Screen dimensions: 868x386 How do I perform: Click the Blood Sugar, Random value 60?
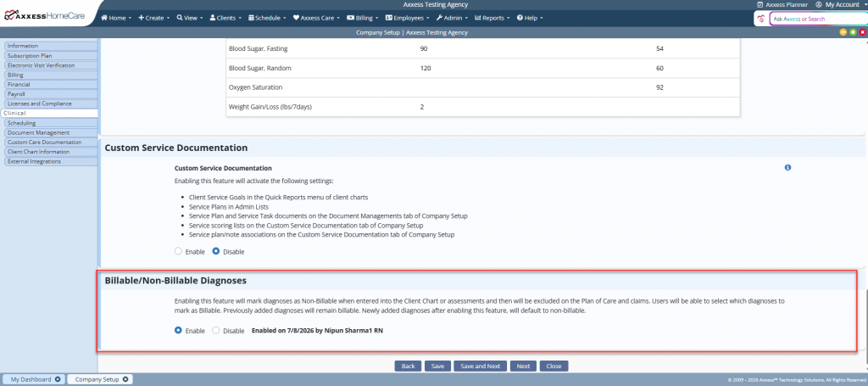pyautogui.click(x=659, y=68)
